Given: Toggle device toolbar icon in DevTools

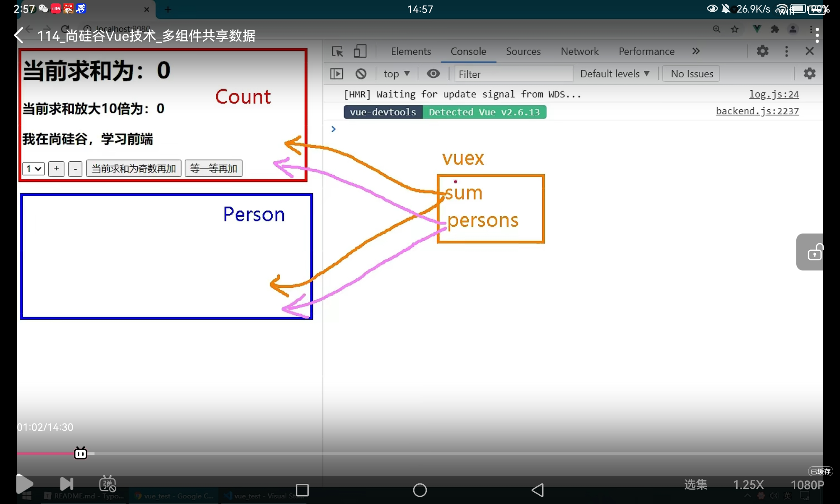Looking at the screenshot, I should [x=360, y=51].
